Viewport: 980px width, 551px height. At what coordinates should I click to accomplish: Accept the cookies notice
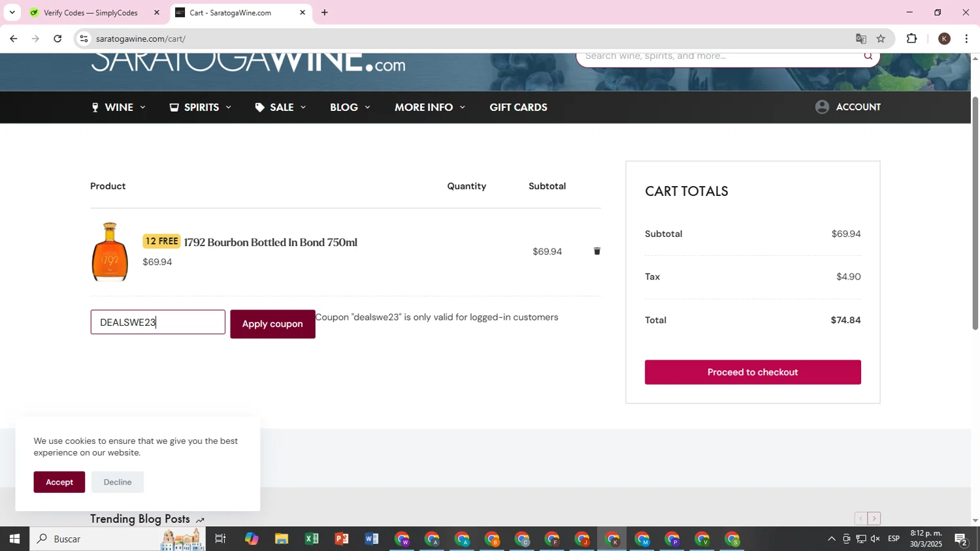click(x=59, y=482)
